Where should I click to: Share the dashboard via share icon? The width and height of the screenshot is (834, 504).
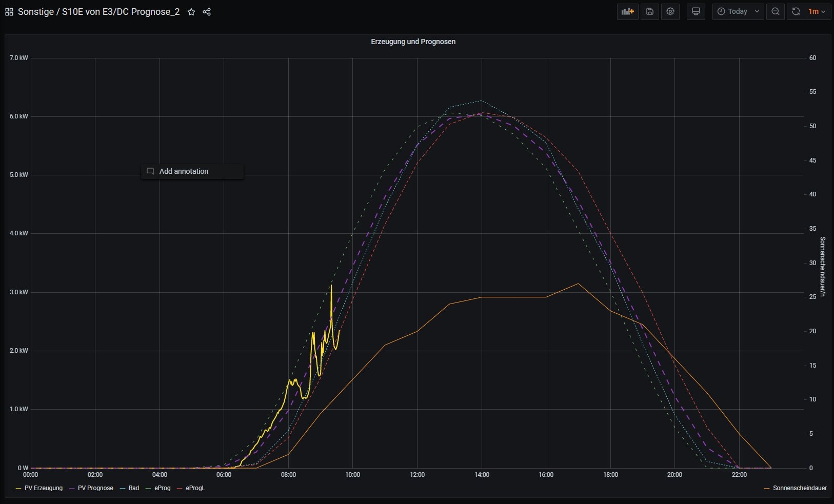point(207,12)
